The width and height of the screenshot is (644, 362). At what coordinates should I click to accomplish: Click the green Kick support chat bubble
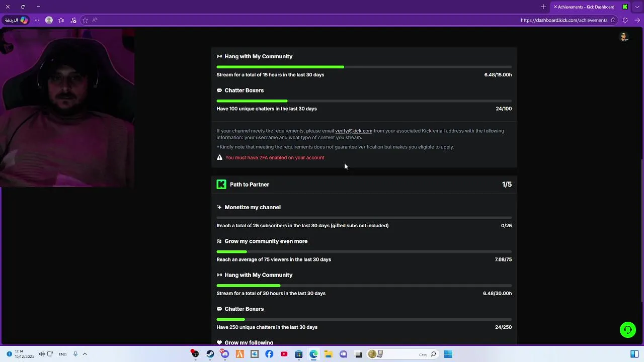click(627, 330)
